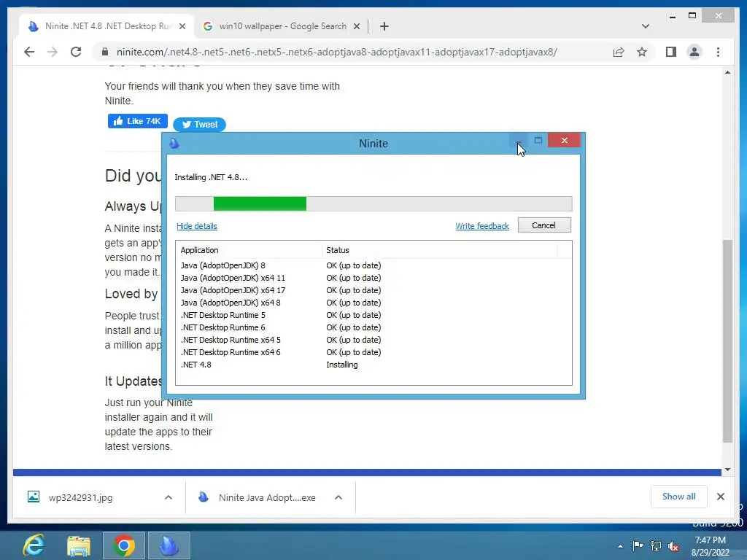
Task: Select .NET Desktop Runtime x64 6 row
Action: [373, 352]
